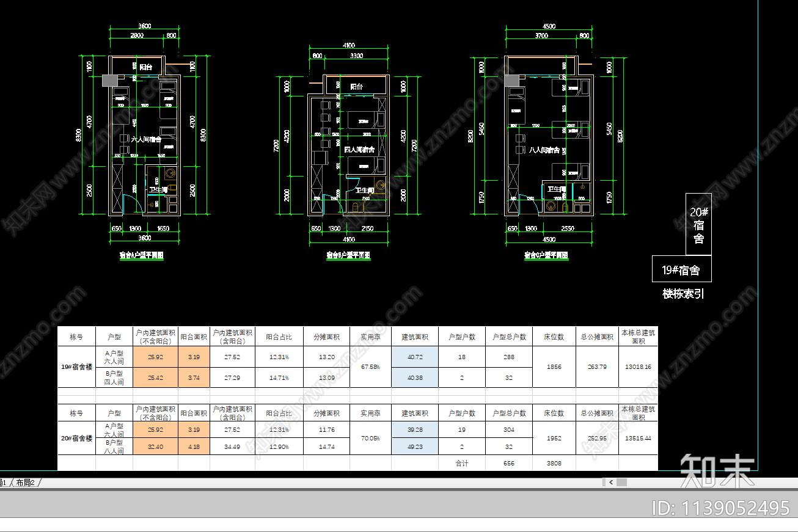Select the 2800 dimension text
798x532 pixels.
coord(136,35)
